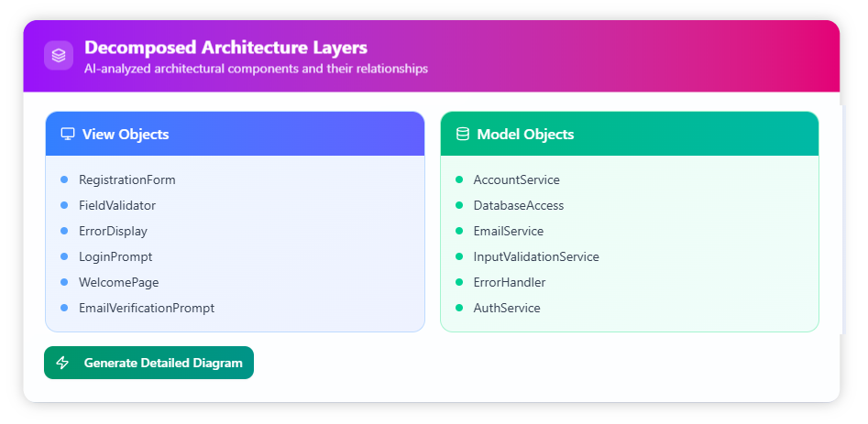Select the FieldValidator item

(x=116, y=205)
